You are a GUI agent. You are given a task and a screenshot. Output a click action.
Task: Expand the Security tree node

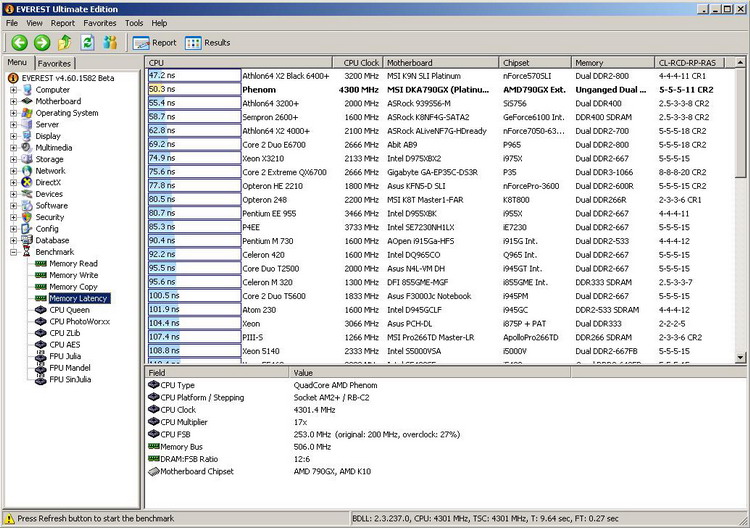tap(13, 217)
